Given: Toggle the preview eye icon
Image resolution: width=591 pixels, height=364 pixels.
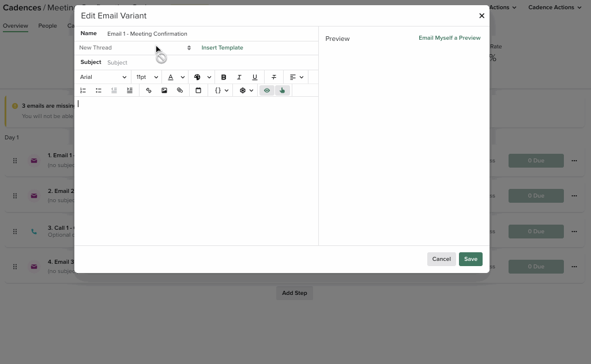Looking at the screenshot, I should (266, 90).
